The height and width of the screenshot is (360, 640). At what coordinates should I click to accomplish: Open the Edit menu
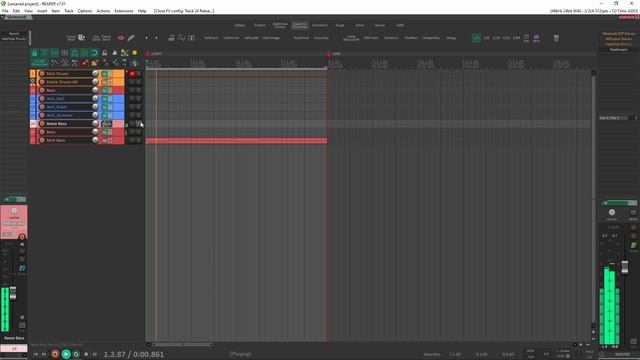click(x=16, y=11)
